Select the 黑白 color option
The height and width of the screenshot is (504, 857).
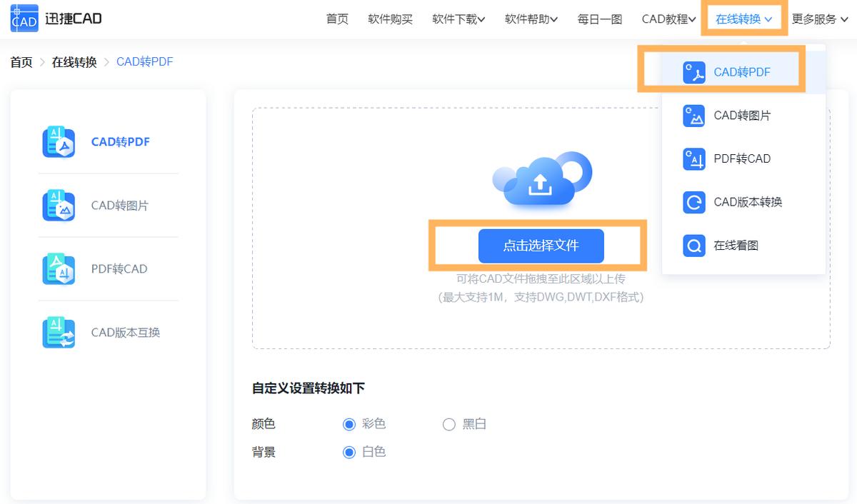click(x=448, y=423)
